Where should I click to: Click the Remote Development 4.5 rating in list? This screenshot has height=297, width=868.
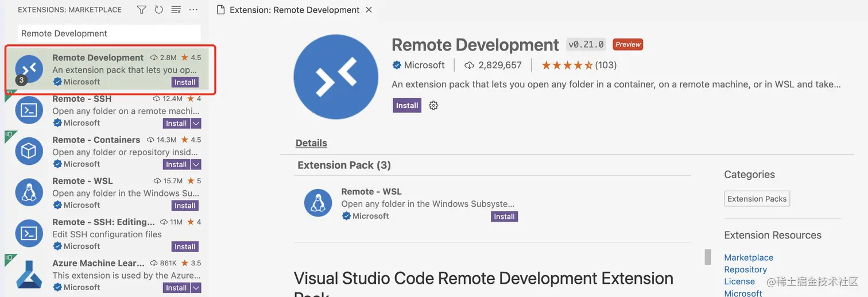pyautogui.click(x=191, y=57)
